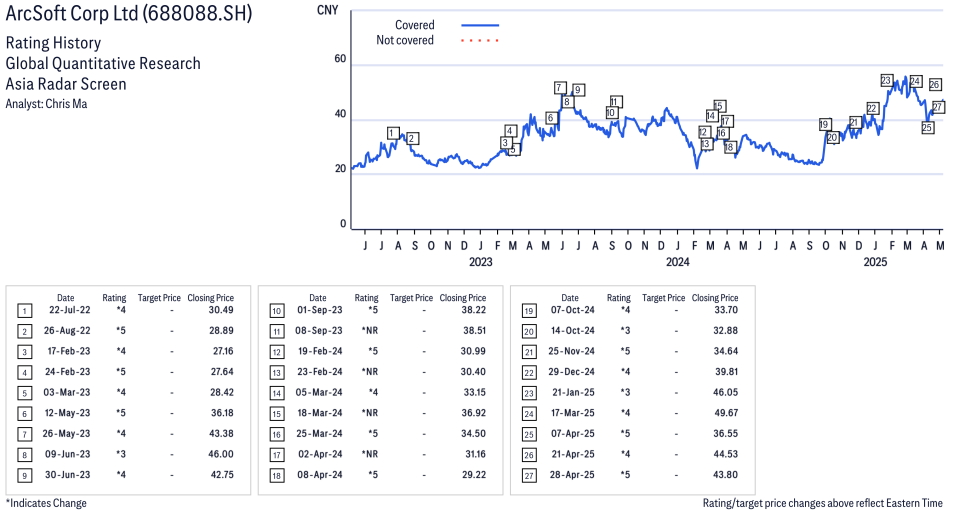Select the date 18-Mar-24

coord(319,413)
